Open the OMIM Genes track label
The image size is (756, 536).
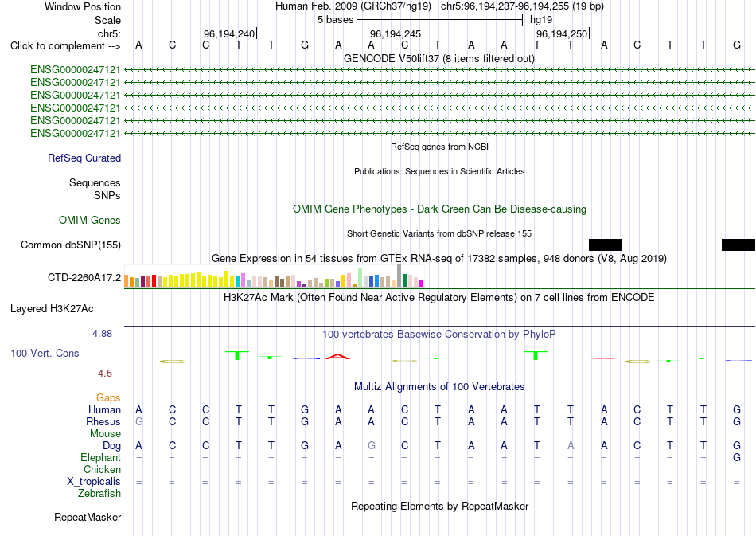pos(90,220)
